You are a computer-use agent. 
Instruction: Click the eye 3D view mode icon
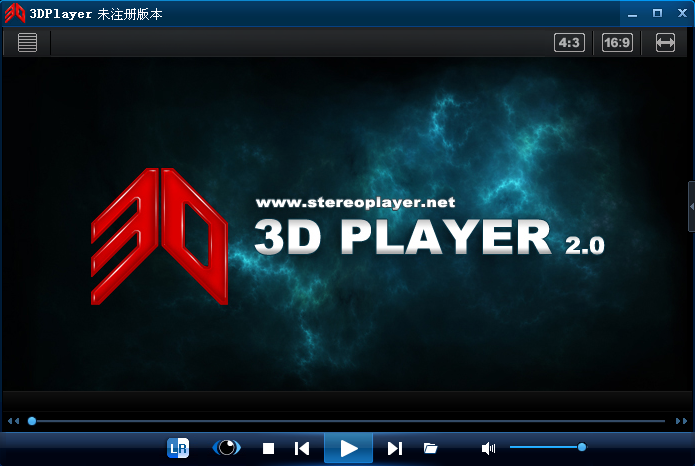(x=227, y=448)
